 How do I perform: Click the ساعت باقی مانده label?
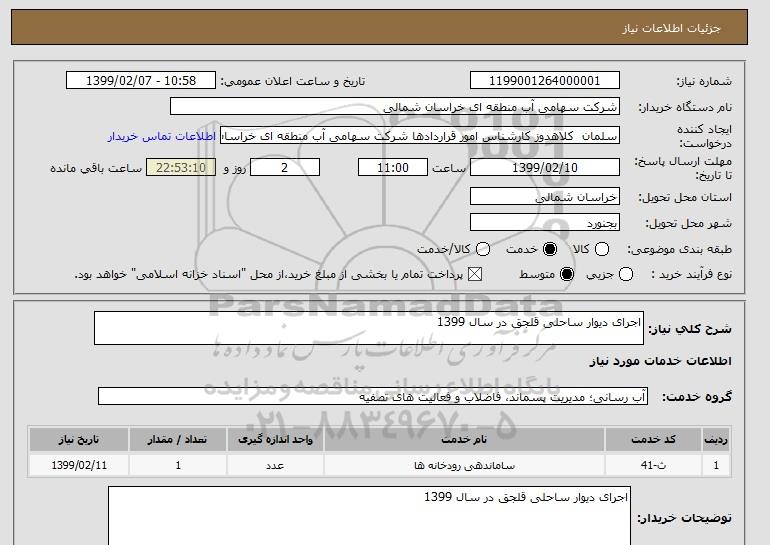96,168
